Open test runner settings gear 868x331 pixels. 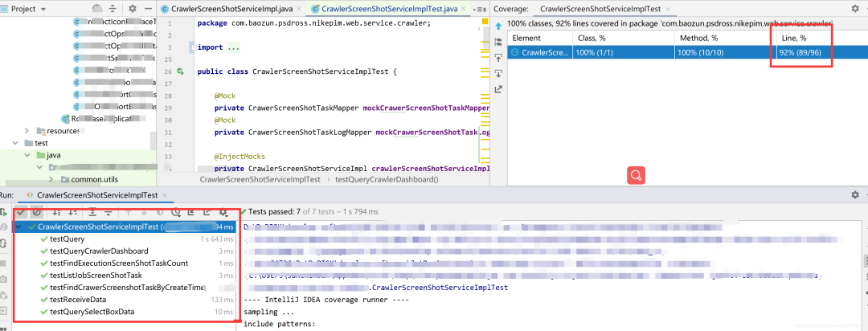pyautogui.click(x=223, y=212)
